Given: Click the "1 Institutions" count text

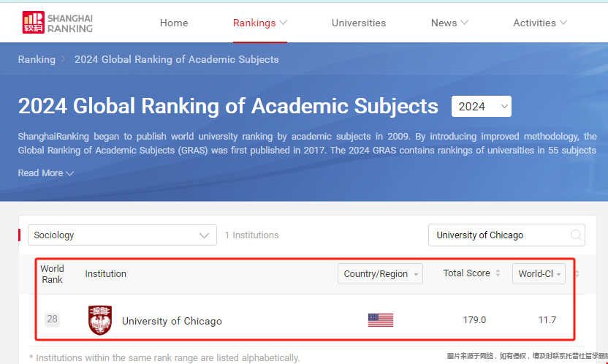Looking at the screenshot, I should 251,235.
